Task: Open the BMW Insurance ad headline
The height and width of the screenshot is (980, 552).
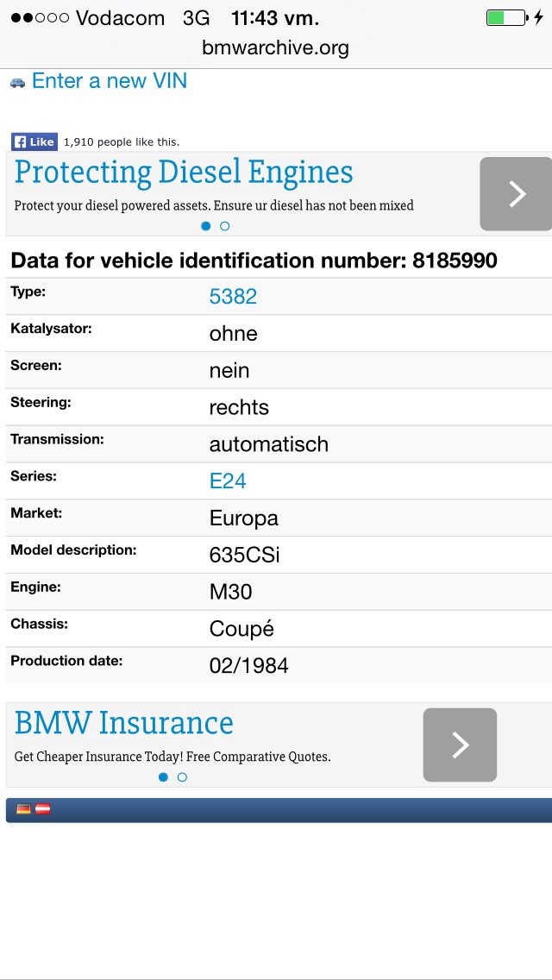Action: tap(124, 723)
